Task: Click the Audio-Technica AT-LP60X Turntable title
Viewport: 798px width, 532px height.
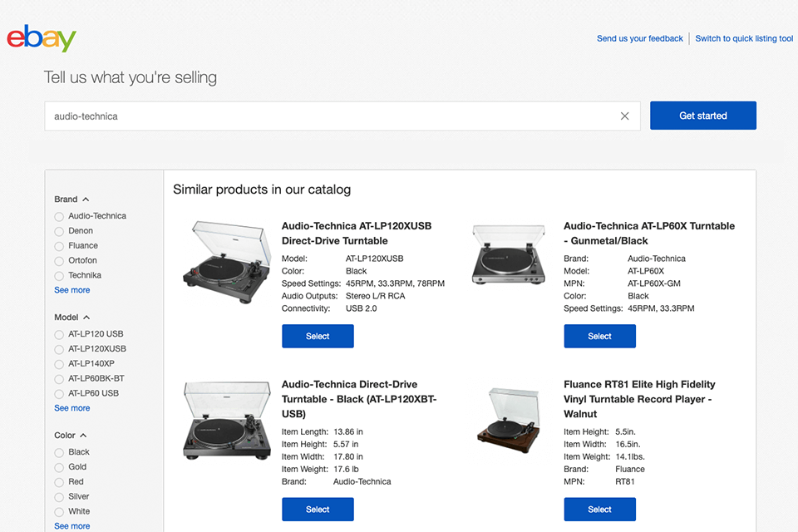Action: 649,233
